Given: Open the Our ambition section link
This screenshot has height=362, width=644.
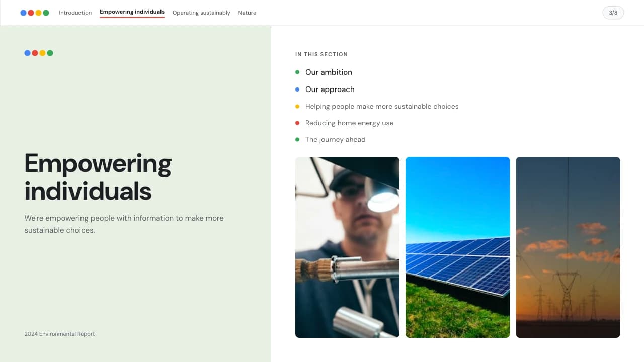Looking at the screenshot, I should (329, 72).
